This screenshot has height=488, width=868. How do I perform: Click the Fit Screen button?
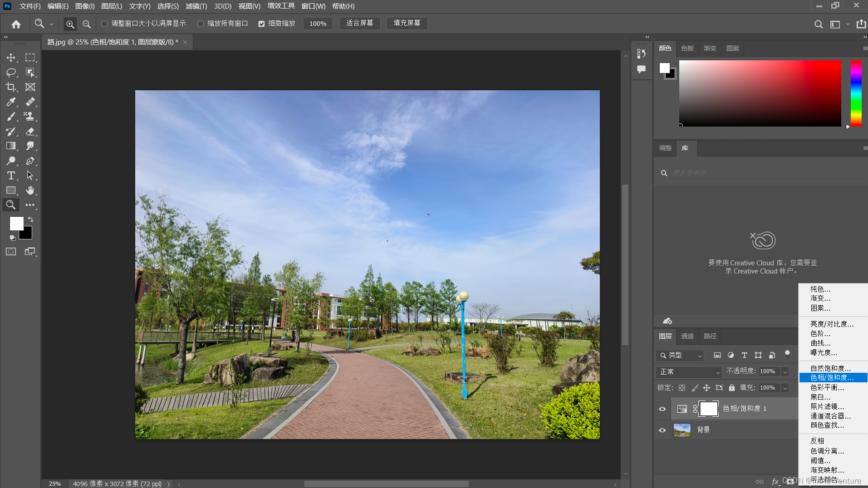click(359, 23)
